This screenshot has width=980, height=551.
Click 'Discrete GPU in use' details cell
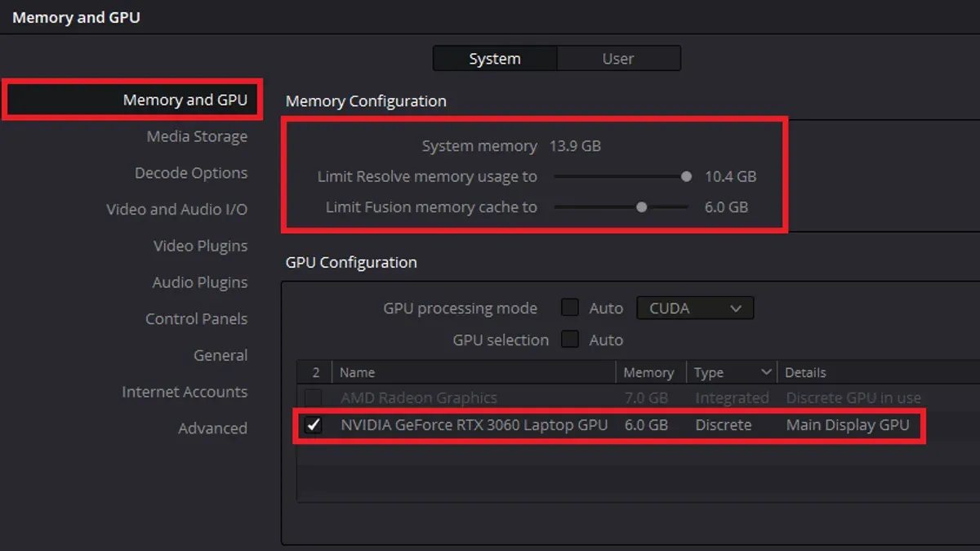click(853, 398)
